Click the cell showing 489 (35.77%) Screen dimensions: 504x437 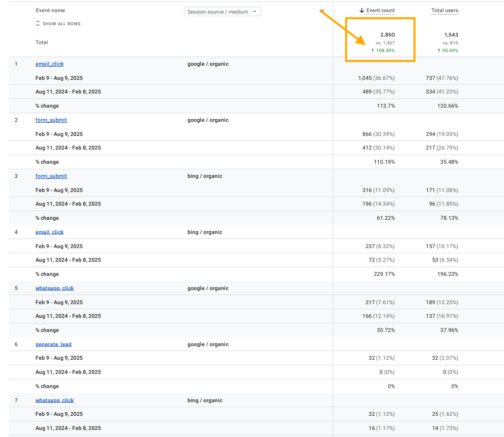tap(379, 91)
